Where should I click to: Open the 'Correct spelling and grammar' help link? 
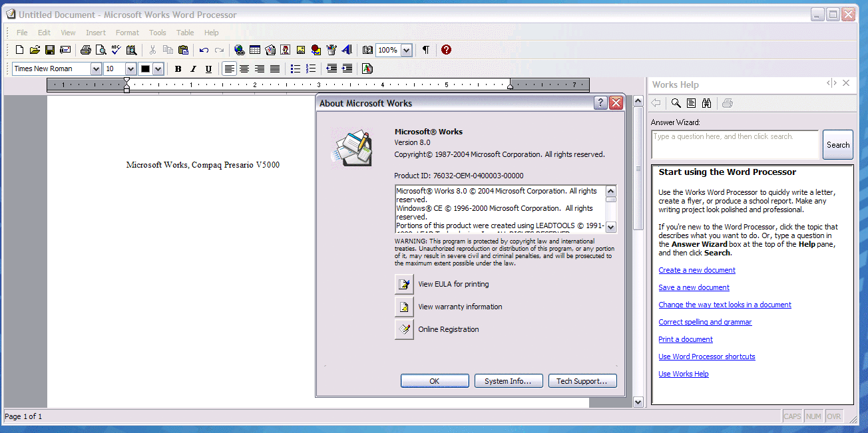click(705, 322)
